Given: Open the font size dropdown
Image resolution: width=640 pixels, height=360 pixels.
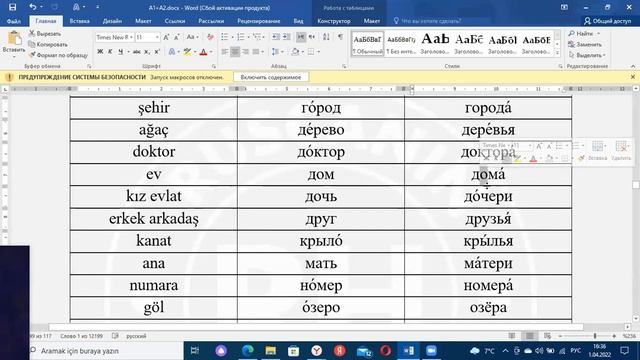Looking at the screenshot, I should click(157, 37).
